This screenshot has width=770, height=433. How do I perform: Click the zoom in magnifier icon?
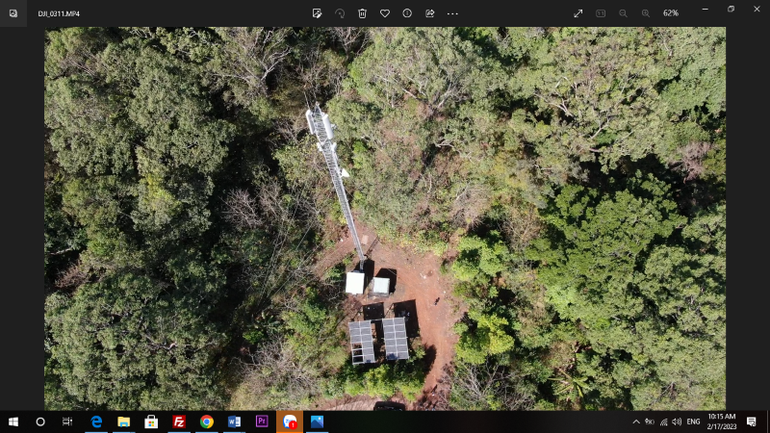pos(645,13)
